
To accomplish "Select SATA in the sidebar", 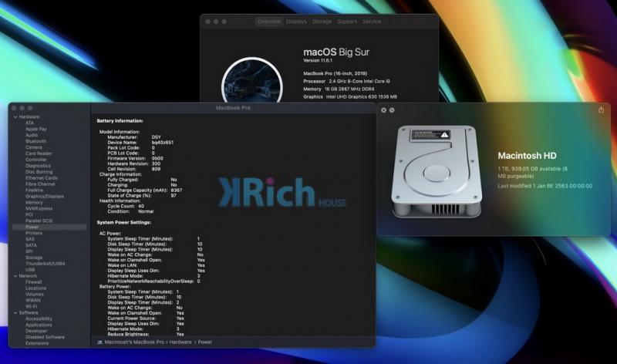I will pos(31,245).
